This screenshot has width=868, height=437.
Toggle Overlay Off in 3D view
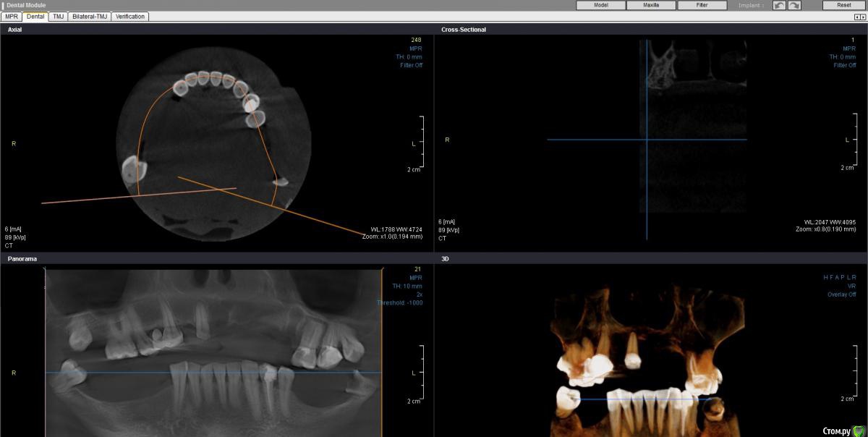click(x=841, y=294)
